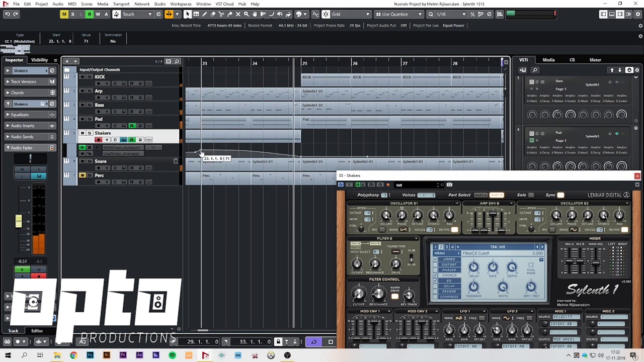Viewport: 644px width, 362px height.
Task: Select Part B in Sylenth1
Action: coord(497,195)
